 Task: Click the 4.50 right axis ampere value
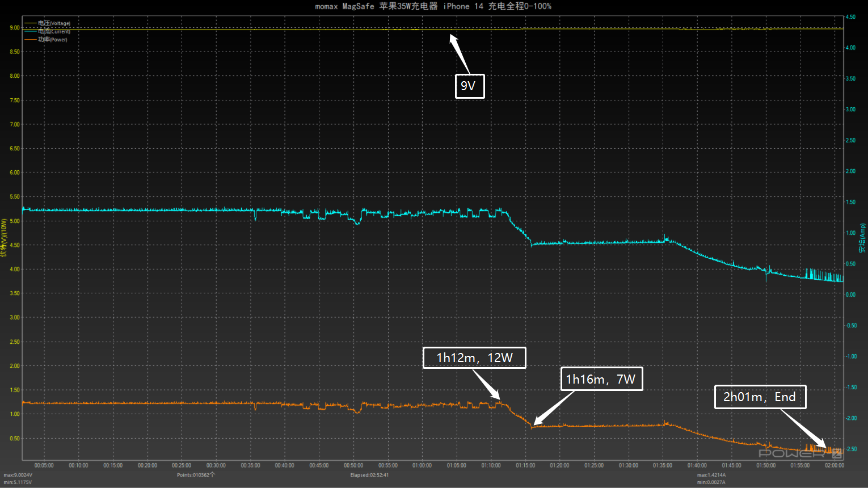click(850, 17)
